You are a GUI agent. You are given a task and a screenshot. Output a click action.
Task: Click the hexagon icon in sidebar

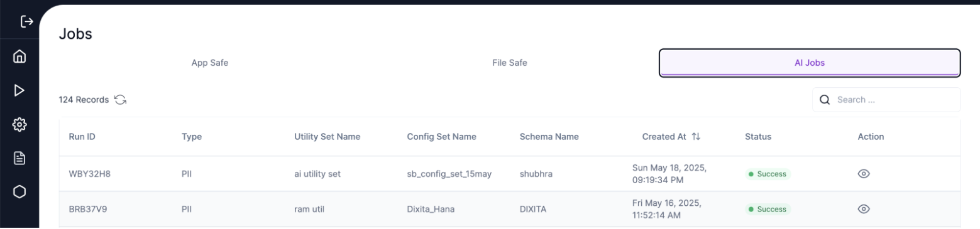coord(19,193)
